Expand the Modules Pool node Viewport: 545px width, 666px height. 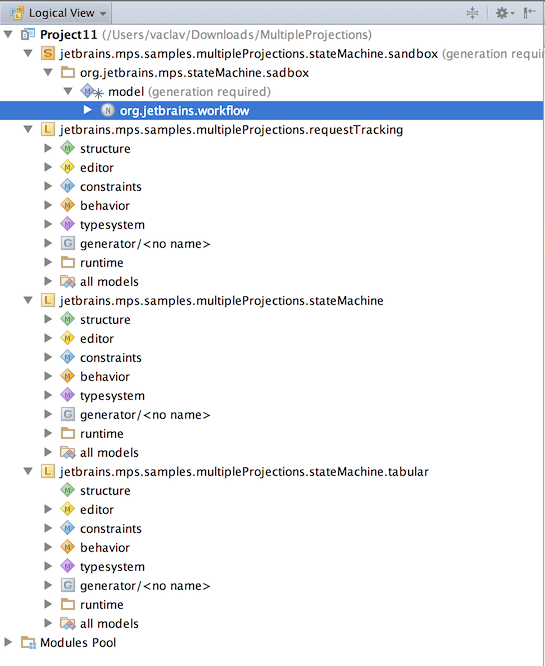[x=8, y=642]
